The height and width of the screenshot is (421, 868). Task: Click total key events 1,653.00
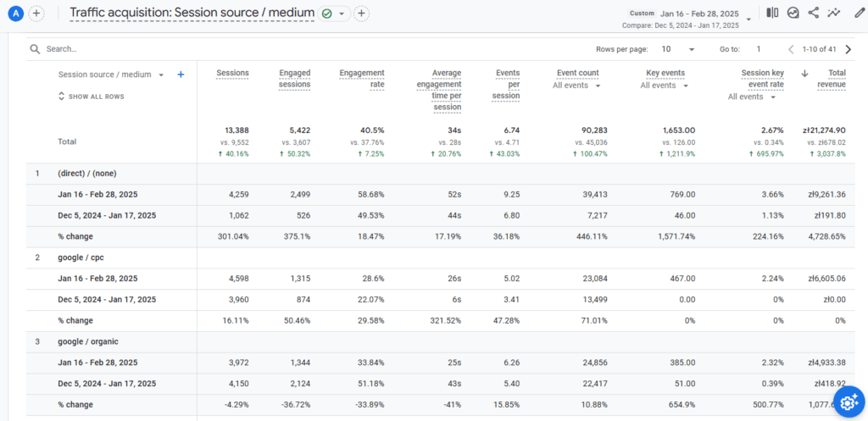coord(679,130)
